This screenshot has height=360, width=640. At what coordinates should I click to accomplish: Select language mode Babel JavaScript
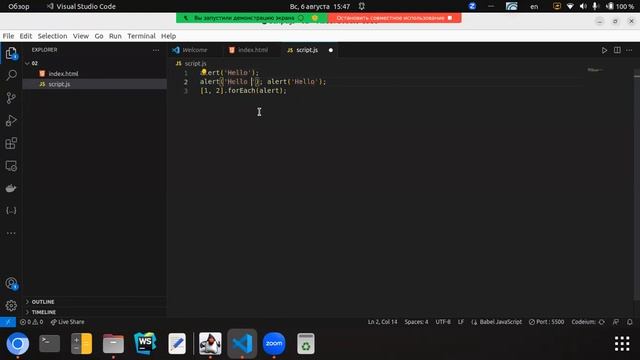(497, 322)
